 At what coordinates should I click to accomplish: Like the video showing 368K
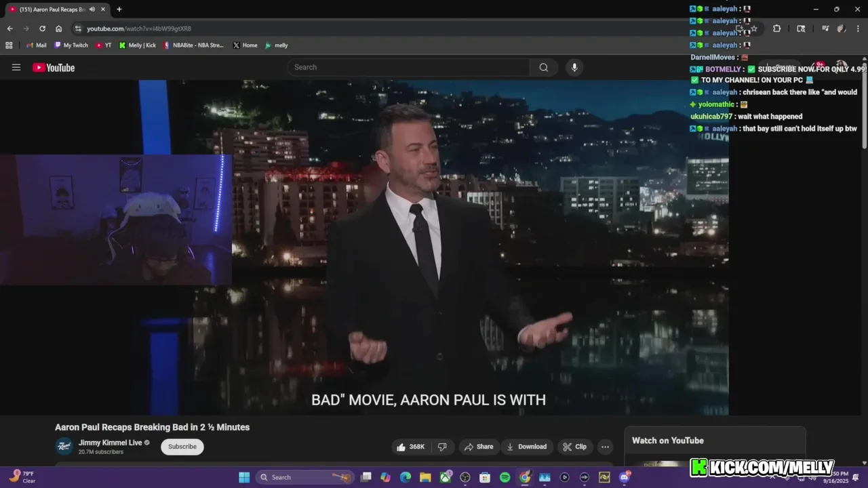pos(411,447)
